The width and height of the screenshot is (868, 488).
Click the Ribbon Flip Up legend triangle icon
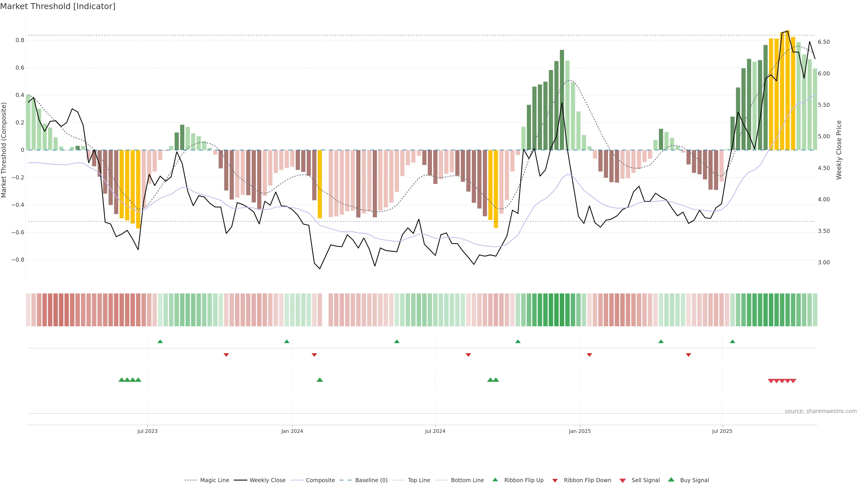495,480
